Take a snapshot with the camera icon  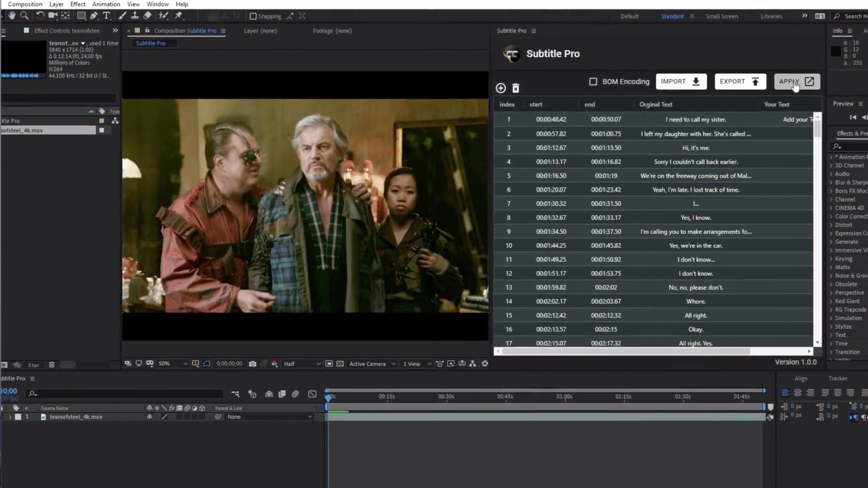click(x=253, y=364)
